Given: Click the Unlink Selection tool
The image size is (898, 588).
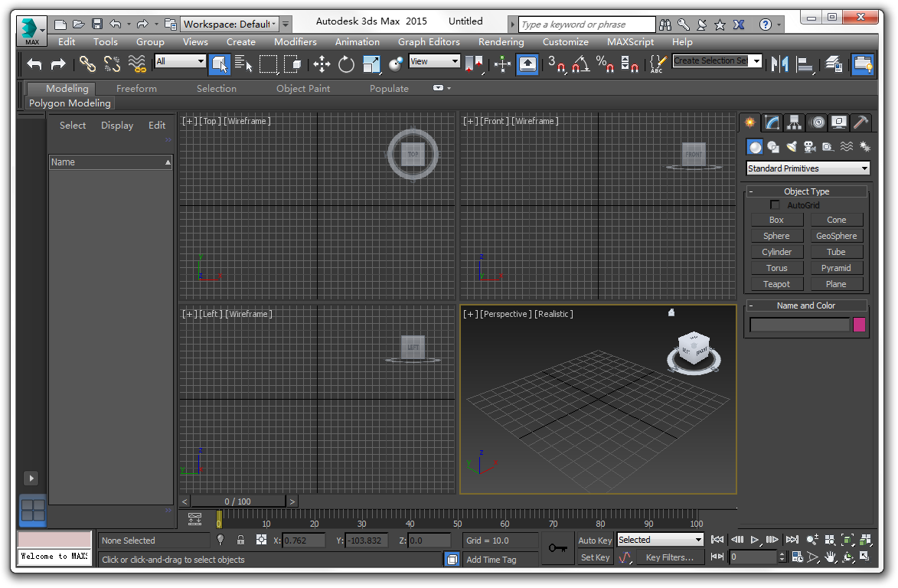Looking at the screenshot, I should 112,64.
